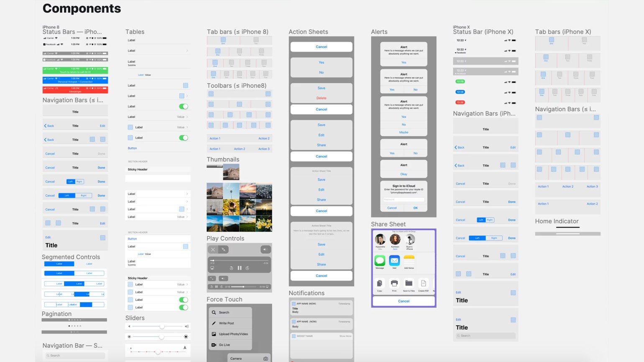Click the iPhone X Back chevron with Edit
Screen dimensions: 644x362
click(456, 148)
